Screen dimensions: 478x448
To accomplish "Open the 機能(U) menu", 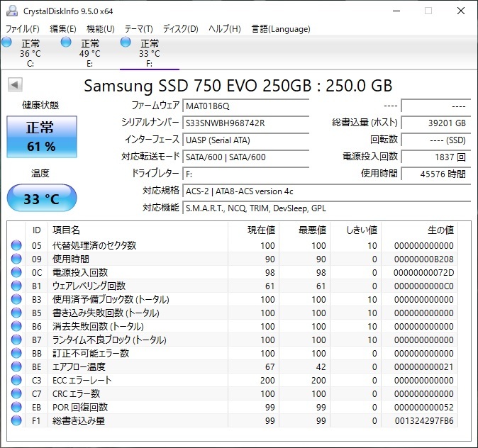I will click(x=100, y=29).
